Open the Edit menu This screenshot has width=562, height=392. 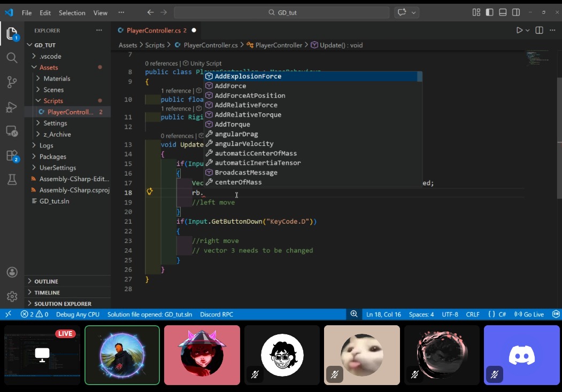coord(45,13)
